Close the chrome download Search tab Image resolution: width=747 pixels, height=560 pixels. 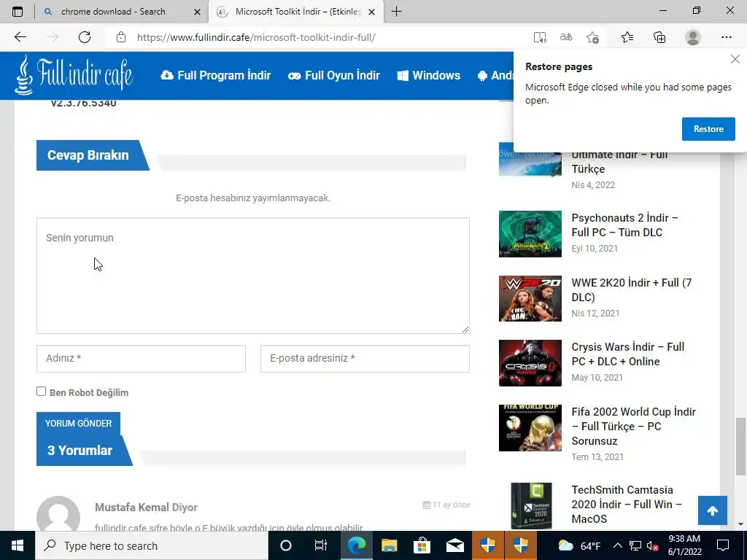[x=197, y=12]
